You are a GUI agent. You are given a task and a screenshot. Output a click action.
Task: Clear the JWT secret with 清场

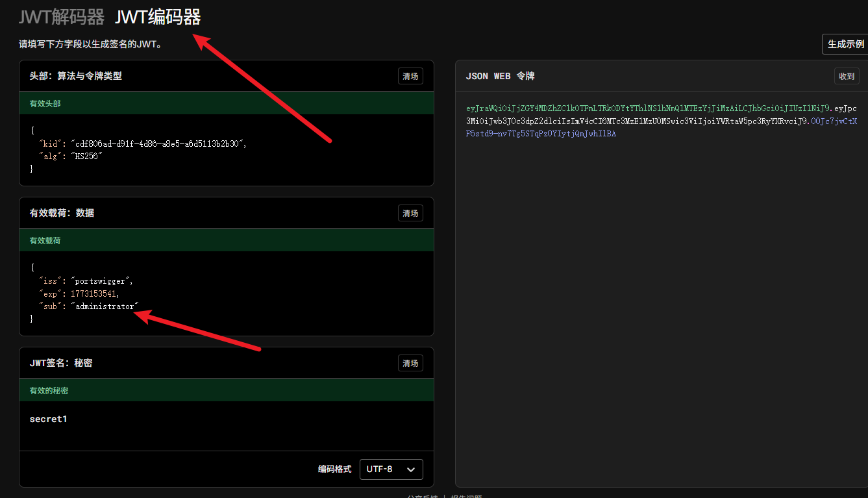410,363
